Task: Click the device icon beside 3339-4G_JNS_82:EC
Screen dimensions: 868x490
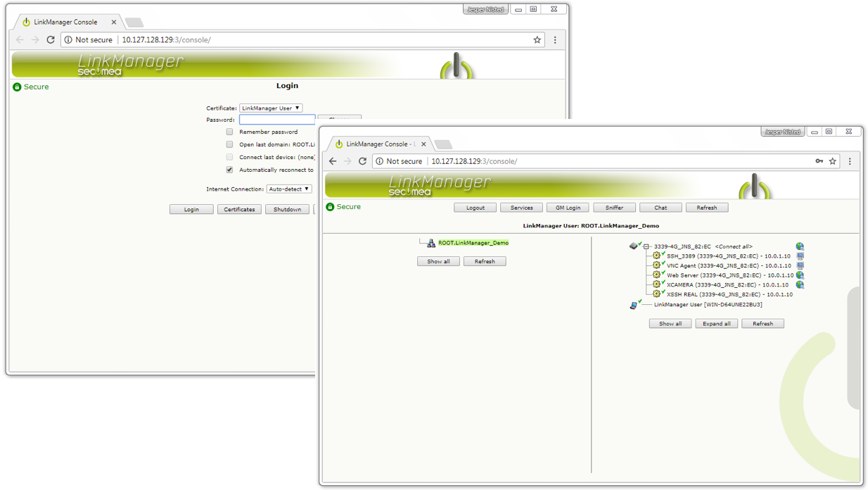Action: [634, 246]
